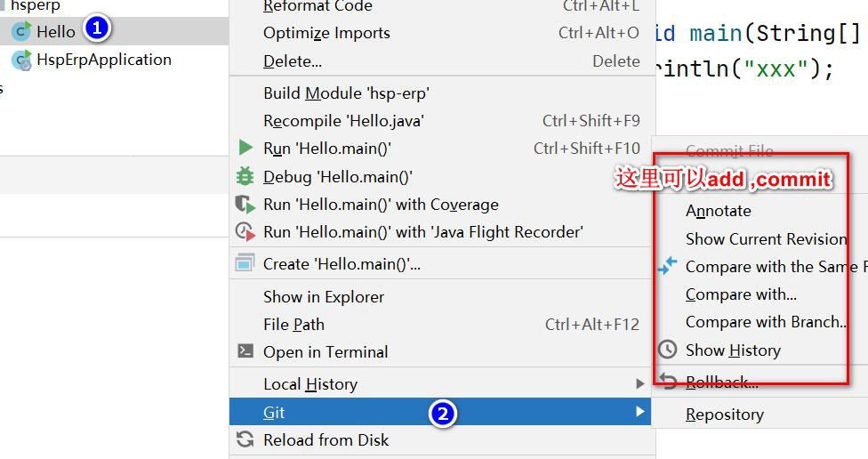Click the Open in Terminal icon
The width and height of the screenshot is (868, 459).
pyautogui.click(x=245, y=352)
